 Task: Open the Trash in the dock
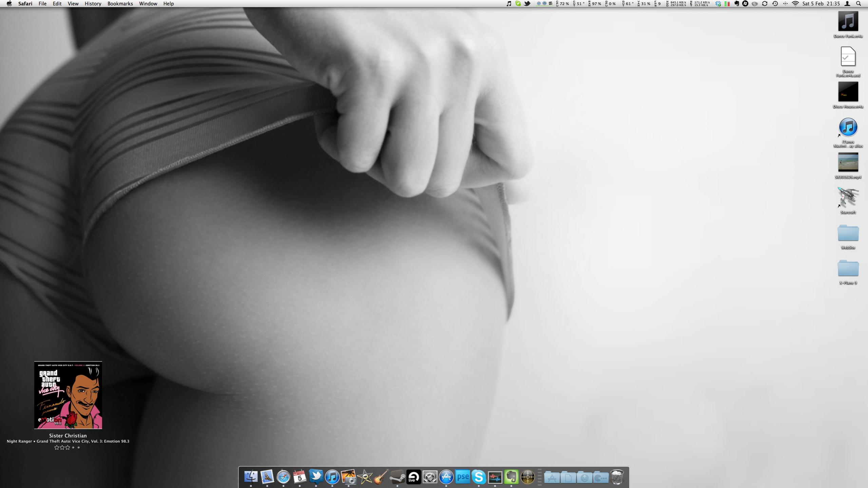pyautogui.click(x=617, y=477)
